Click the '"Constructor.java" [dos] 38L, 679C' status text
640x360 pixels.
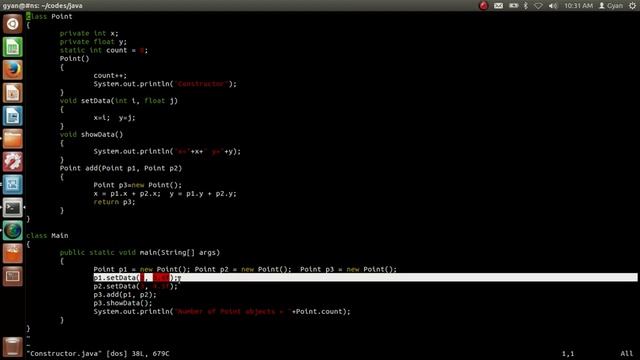(98, 353)
